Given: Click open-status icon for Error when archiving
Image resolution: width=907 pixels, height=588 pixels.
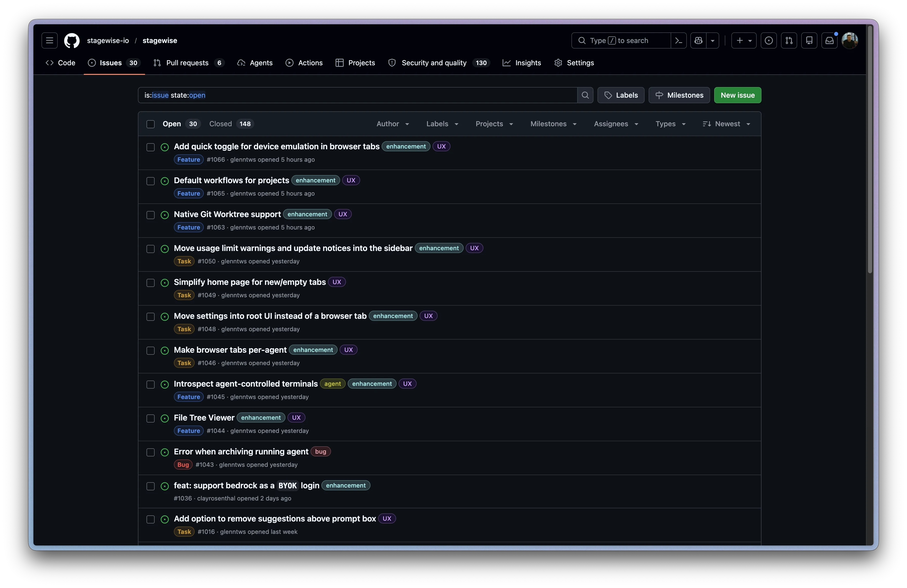Looking at the screenshot, I should [165, 453].
